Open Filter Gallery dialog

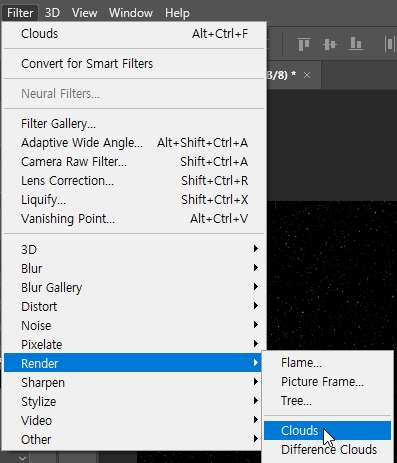134,124
